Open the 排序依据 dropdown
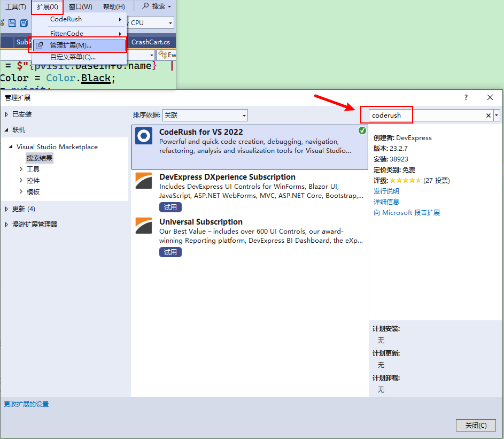The height and width of the screenshot is (439, 504). (x=205, y=115)
